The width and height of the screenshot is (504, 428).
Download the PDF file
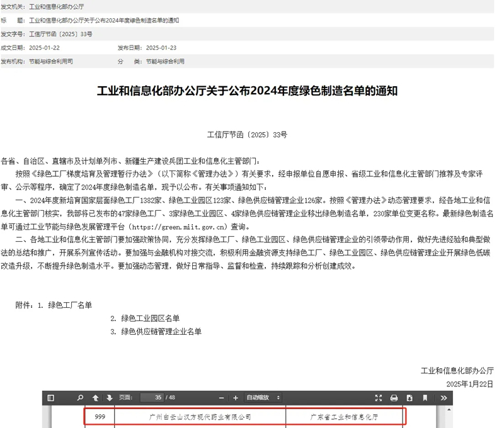pos(409,398)
